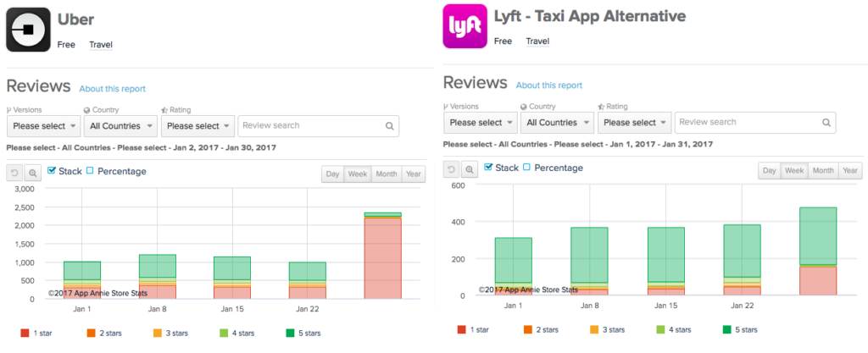Click Lyft Jan 15 bar
This screenshot has height=353, width=868.
pyautogui.click(x=666, y=262)
